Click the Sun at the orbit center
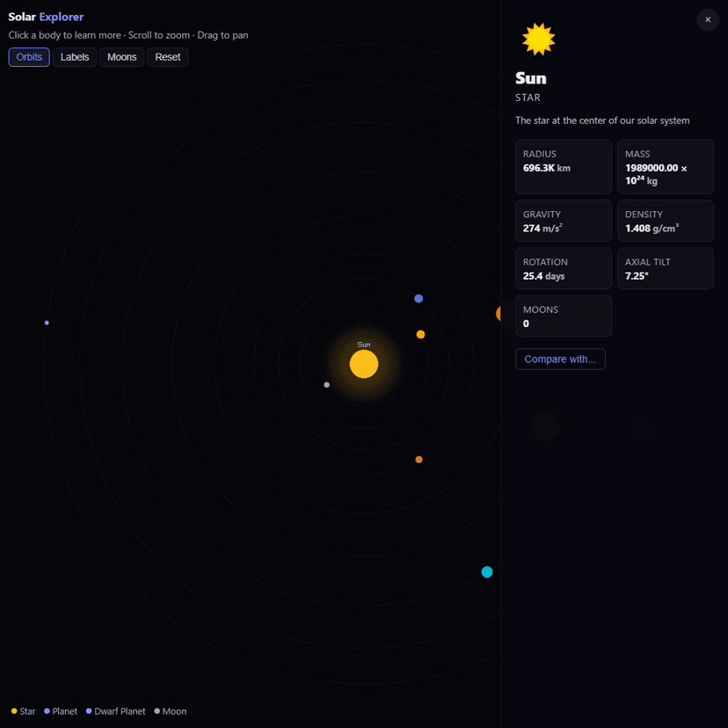 [363, 363]
